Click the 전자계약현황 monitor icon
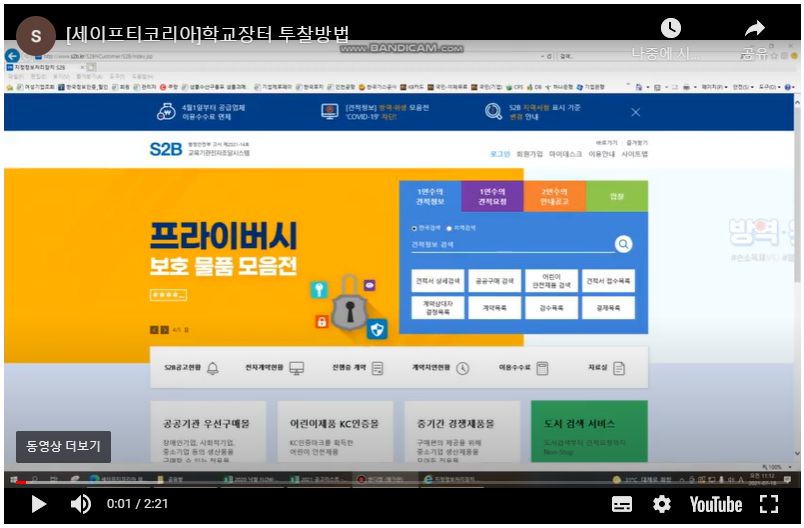The height and width of the screenshot is (528, 804). [x=296, y=368]
